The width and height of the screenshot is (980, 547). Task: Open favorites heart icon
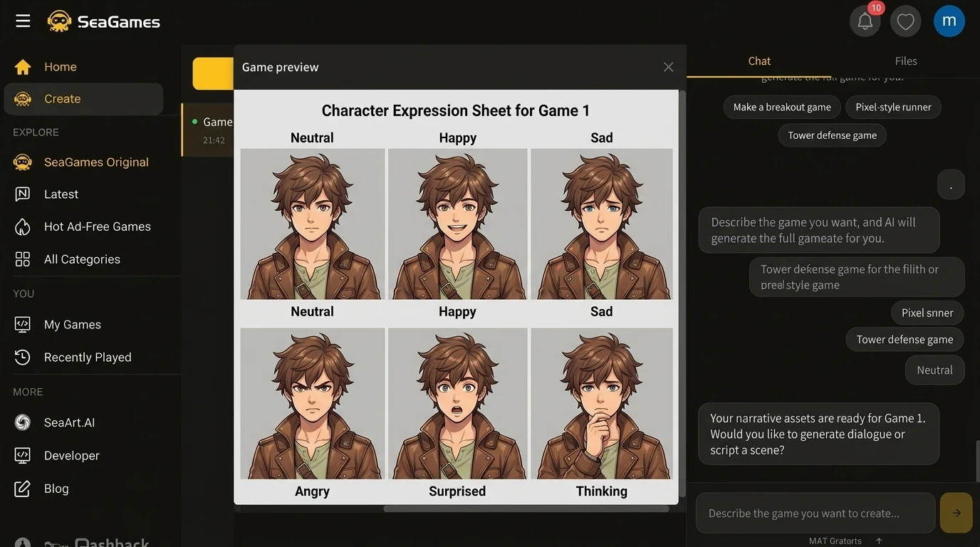905,21
